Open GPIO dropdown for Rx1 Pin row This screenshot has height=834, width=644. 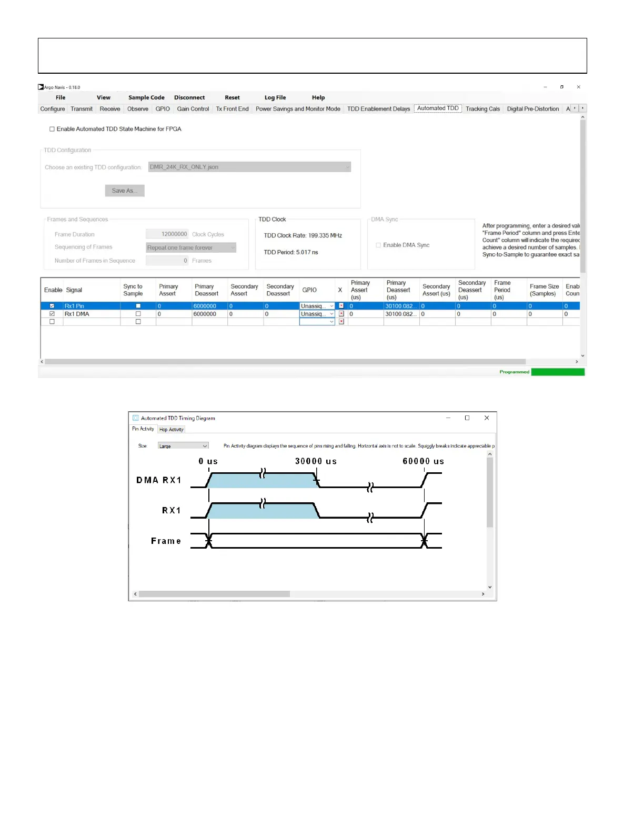point(317,306)
